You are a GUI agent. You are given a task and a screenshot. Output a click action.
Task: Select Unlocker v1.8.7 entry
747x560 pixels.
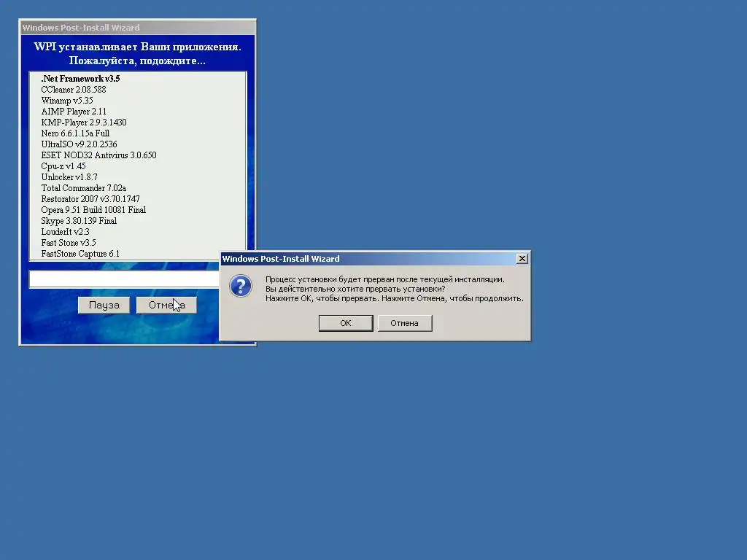[69, 177]
